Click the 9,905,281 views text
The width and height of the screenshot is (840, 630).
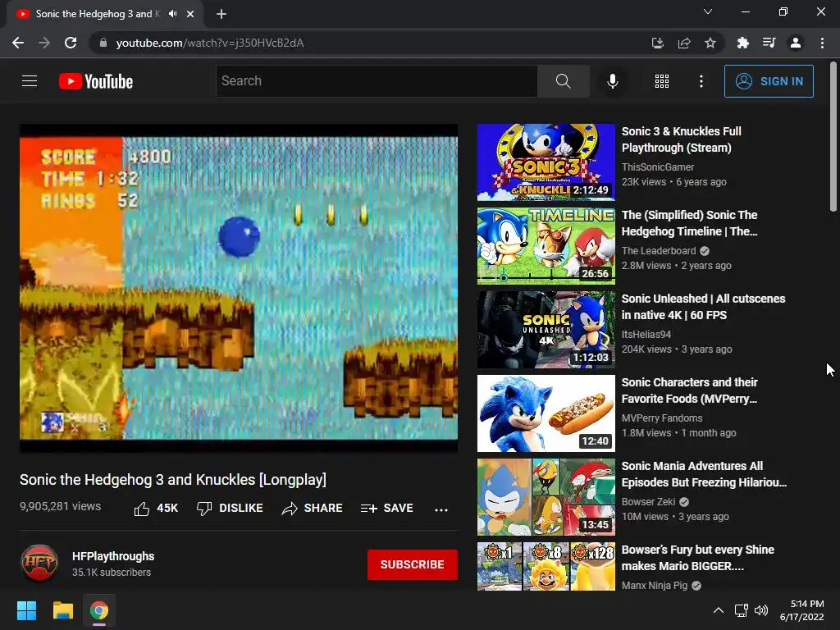coord(60,506)
